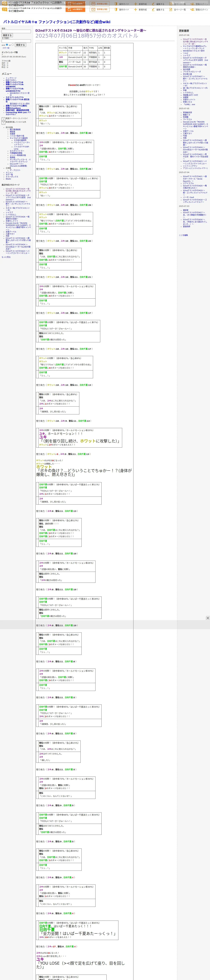Expand 関連データベース-バトロイ section
210x980 pixels.
coord(3,119)
